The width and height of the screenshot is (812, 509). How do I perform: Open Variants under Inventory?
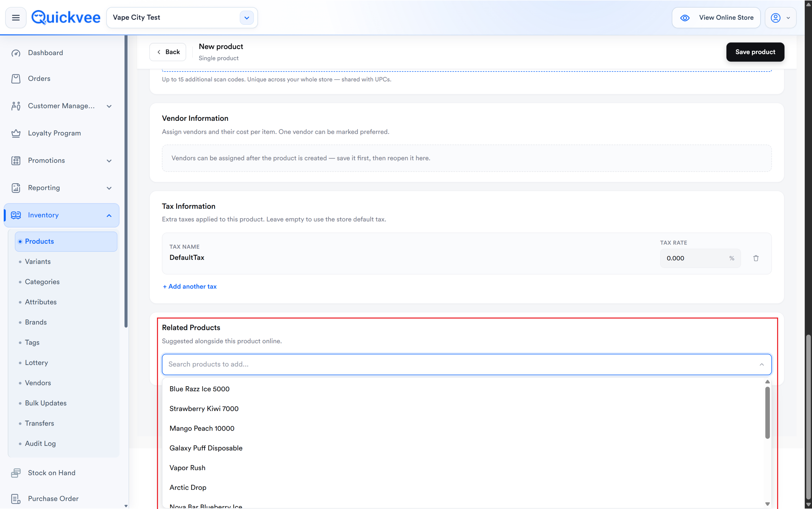click(38, 262)
